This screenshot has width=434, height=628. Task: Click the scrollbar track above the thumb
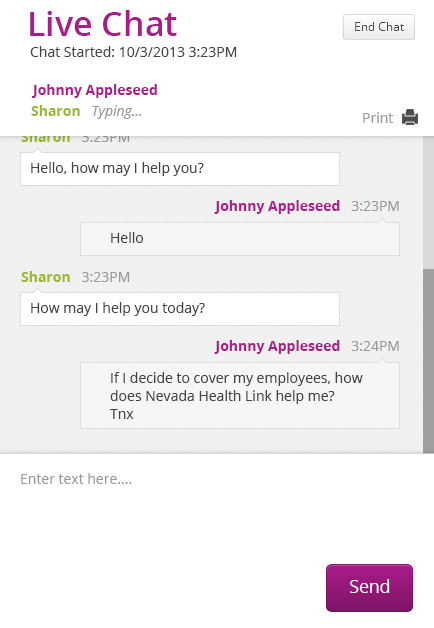(428, 202)
